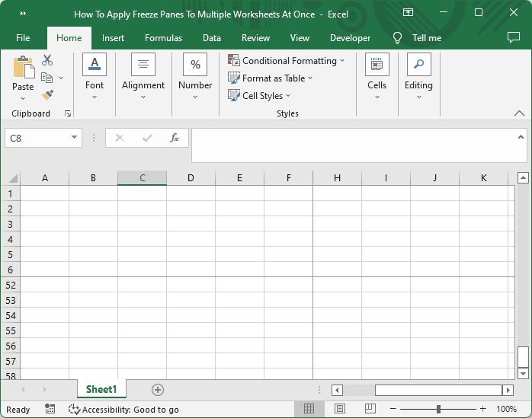Cut selection with the scissors icon

click(x=47, y=60)
